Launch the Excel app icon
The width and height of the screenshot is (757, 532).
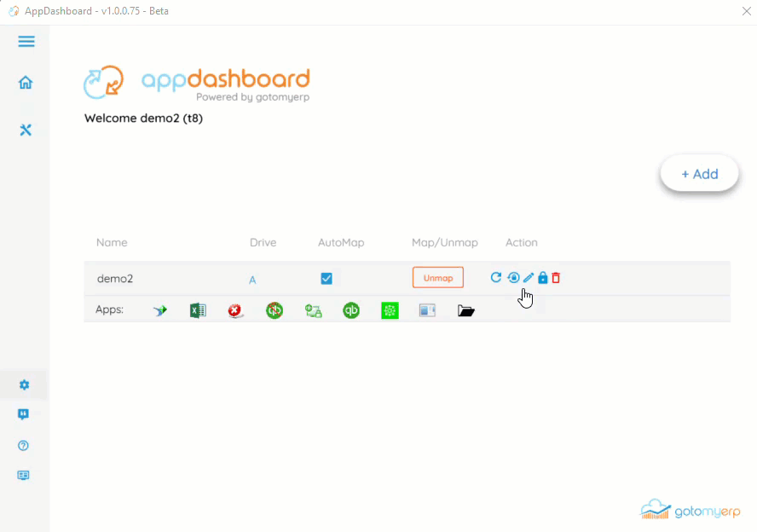tap(198, 310)
